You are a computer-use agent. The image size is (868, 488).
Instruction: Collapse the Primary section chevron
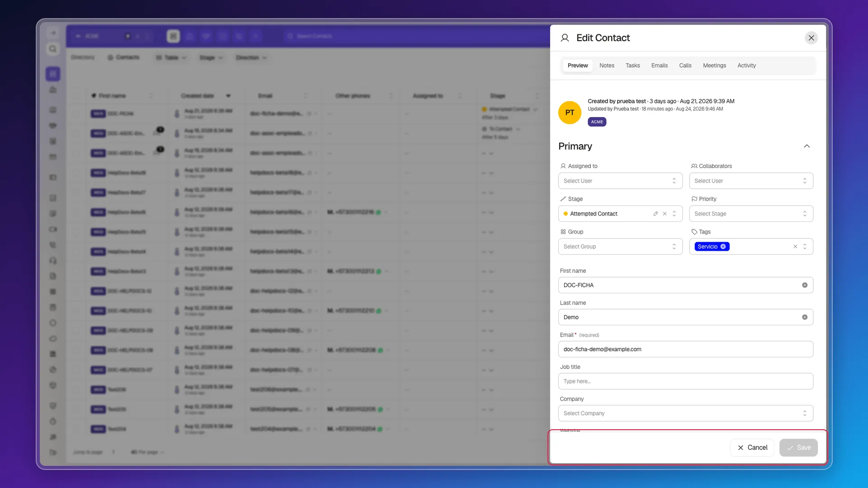tap(807, 146)
